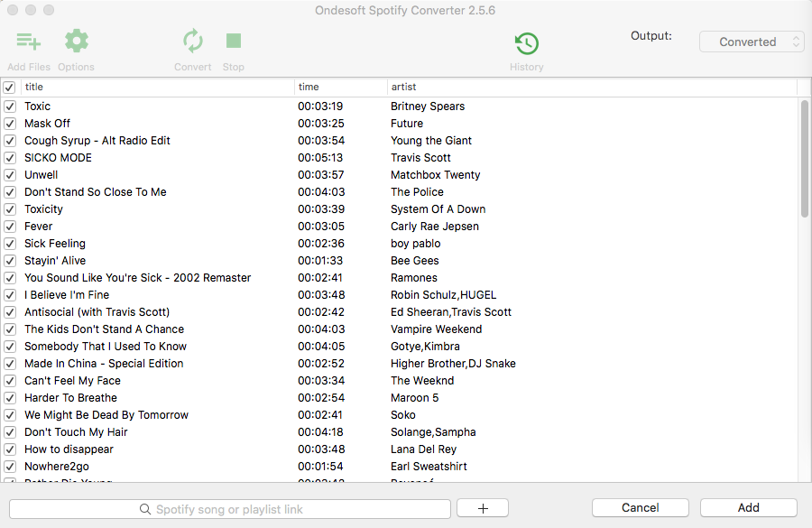Select Don't Touch My Hair title
This screenshot has height=528, width=812.
[x=76, y=432]
